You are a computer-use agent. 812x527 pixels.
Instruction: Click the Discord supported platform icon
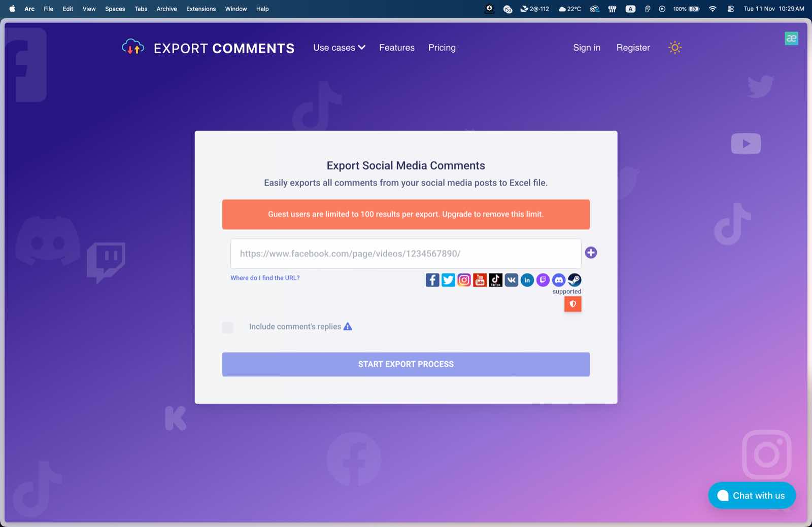pyautogui.click(x=559, y=280)
